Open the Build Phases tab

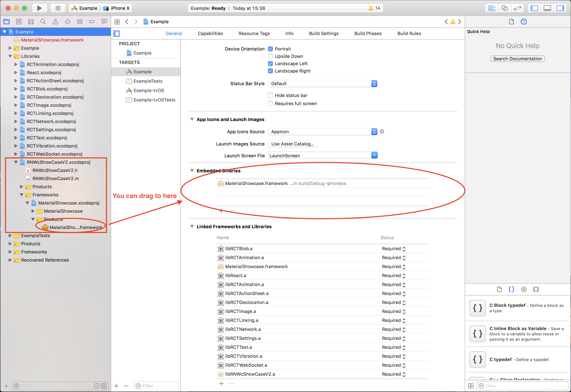tap(368, 33)
